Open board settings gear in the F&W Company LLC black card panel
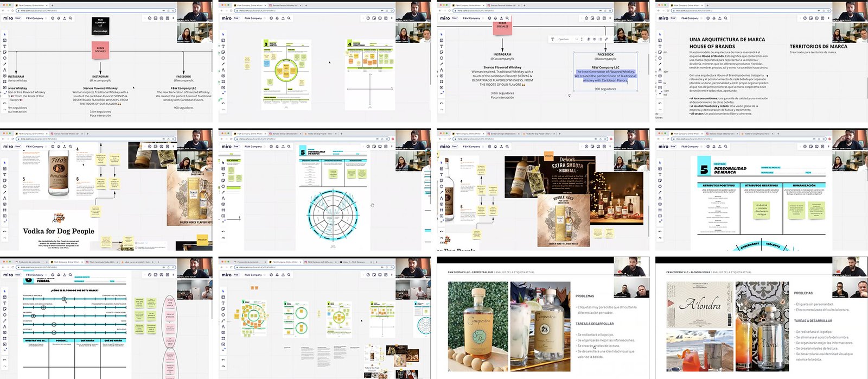The height and width of the screenshot is (379, 868). click(53, 18)
